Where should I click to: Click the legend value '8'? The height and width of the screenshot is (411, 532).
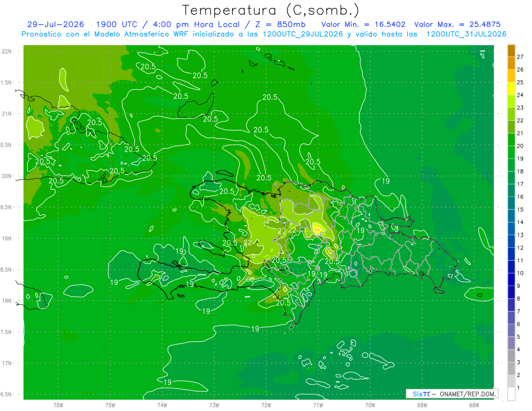click(x=518, y=299)
